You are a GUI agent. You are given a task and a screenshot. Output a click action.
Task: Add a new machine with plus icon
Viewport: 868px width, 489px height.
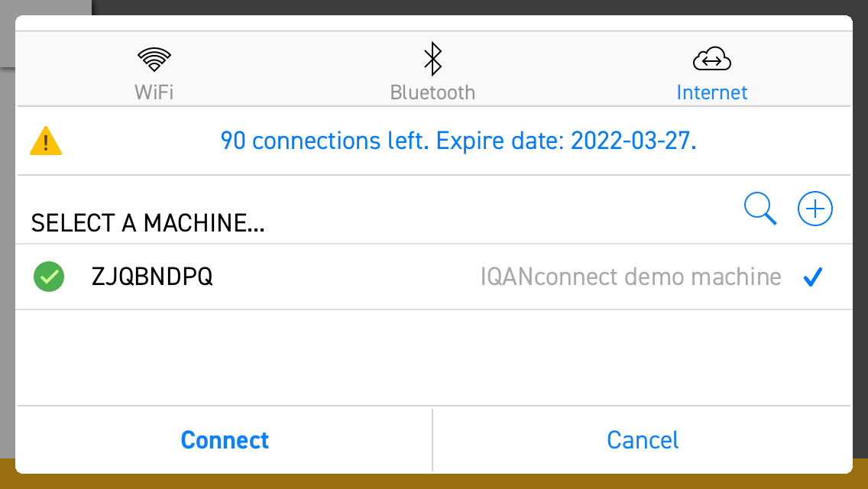pyautogui.click(x=815, y=209)
